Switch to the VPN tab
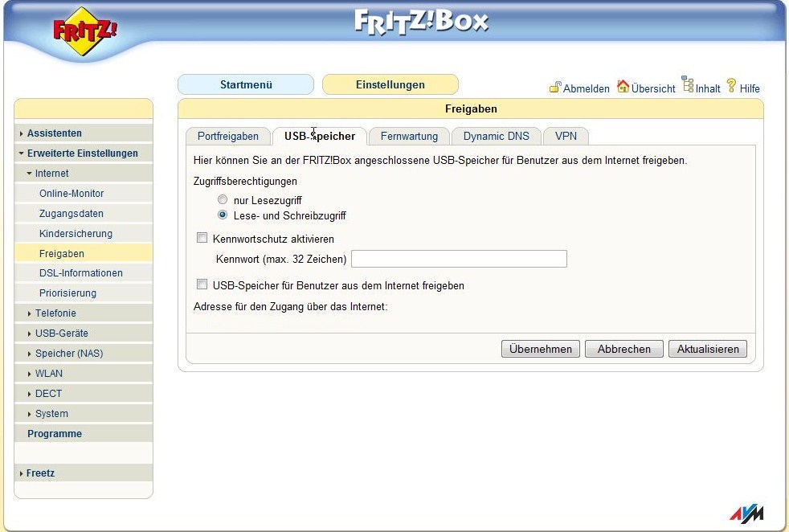Viewport: 789px width, 532px height. click(x=566, y=137)
